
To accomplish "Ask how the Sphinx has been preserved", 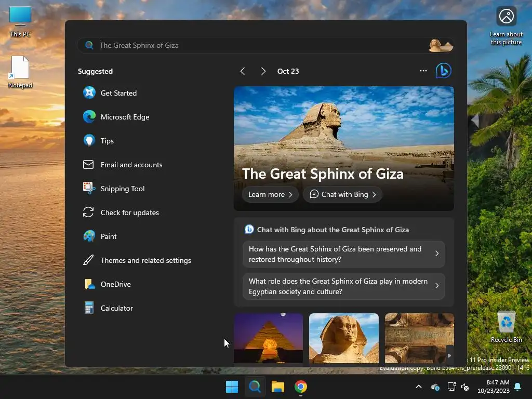I will [x=344, y=254].
